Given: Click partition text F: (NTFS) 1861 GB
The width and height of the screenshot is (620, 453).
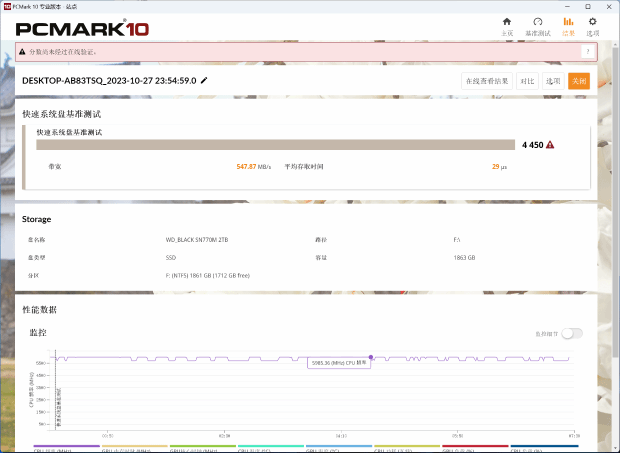Looking at the screenshot, I should [208, 276].
